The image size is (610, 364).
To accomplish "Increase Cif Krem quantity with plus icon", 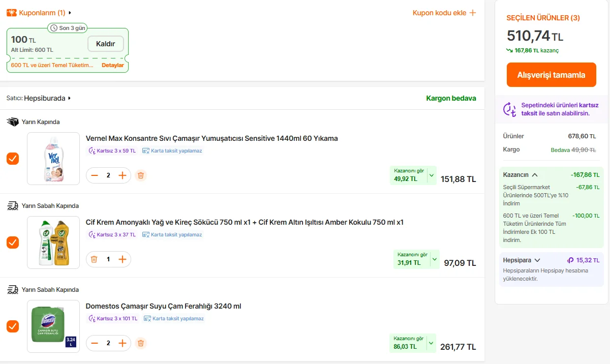I will [123, 259].
